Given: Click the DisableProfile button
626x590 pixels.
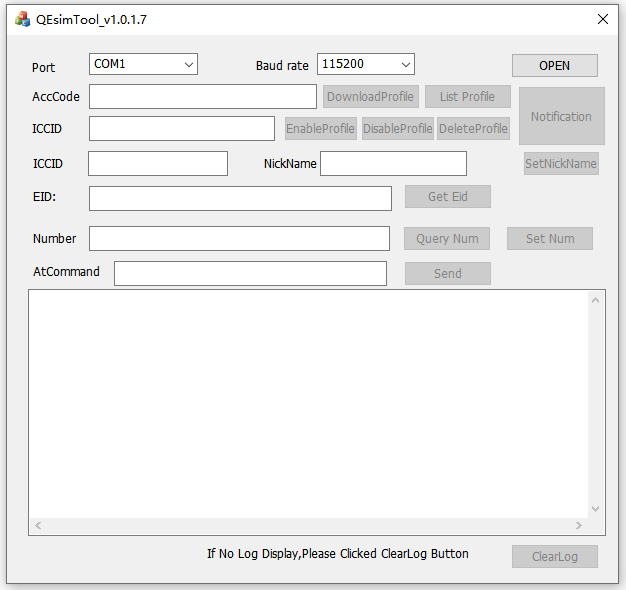Looking at the screenshot, I should tap(397, 129).
